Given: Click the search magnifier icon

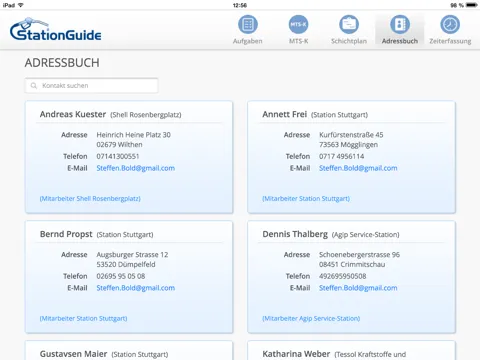Looking at the screenshot, I should [x=34, y=86].
